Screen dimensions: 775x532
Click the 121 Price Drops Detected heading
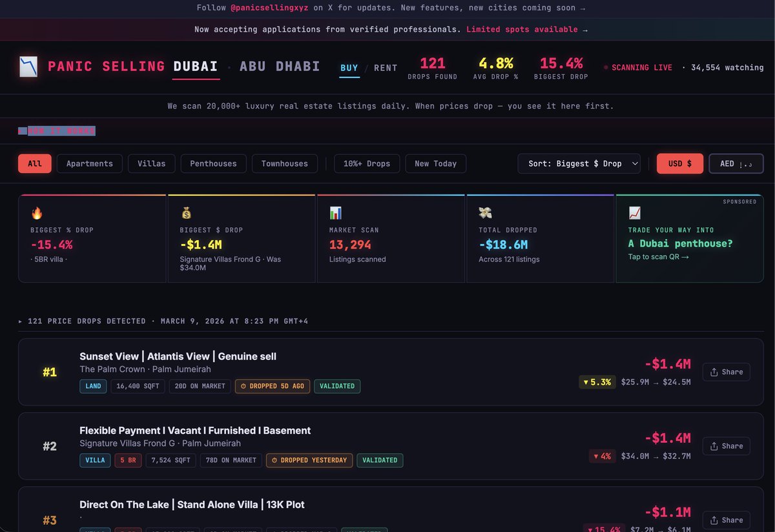click(163, 321)
